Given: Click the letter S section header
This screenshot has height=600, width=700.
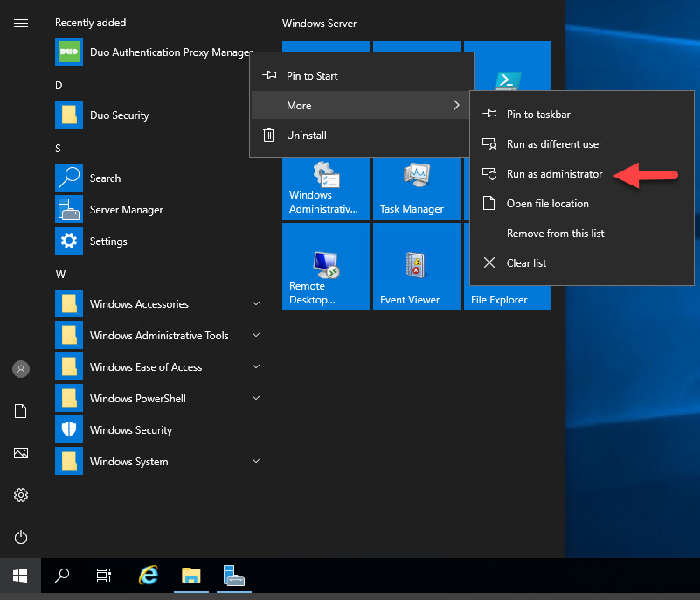Looking at the screenshot, I should coord(58,149).
